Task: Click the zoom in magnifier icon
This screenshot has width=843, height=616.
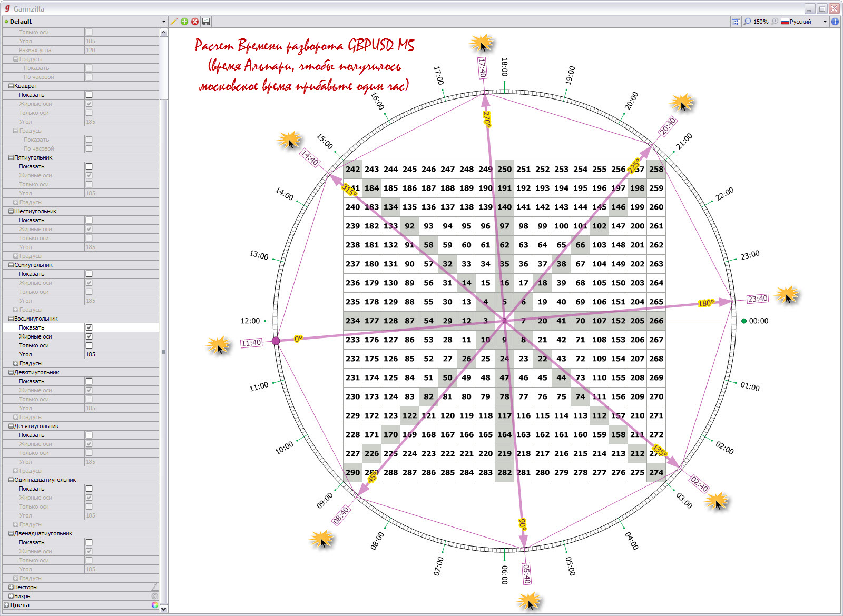Action: [x=775, y=22]
